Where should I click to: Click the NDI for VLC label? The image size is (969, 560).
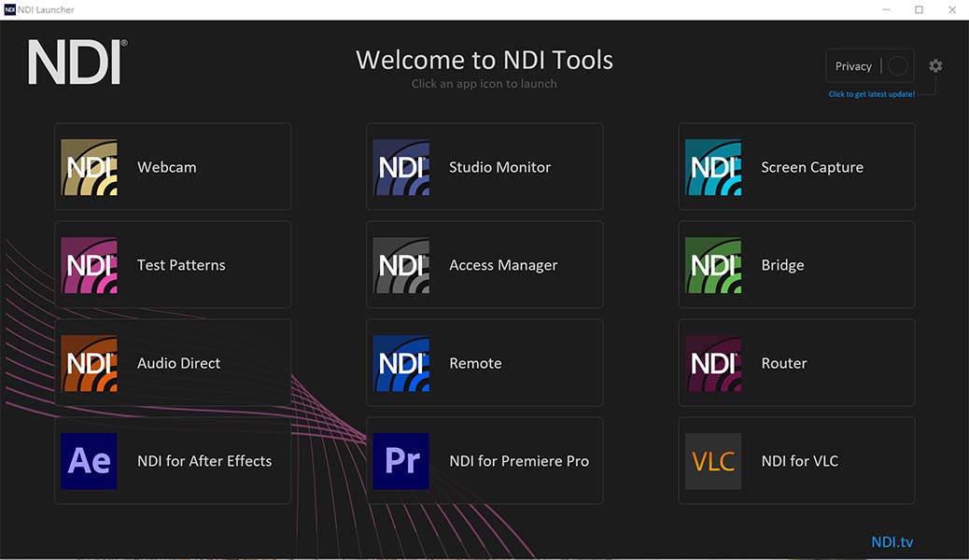(800, 461)
